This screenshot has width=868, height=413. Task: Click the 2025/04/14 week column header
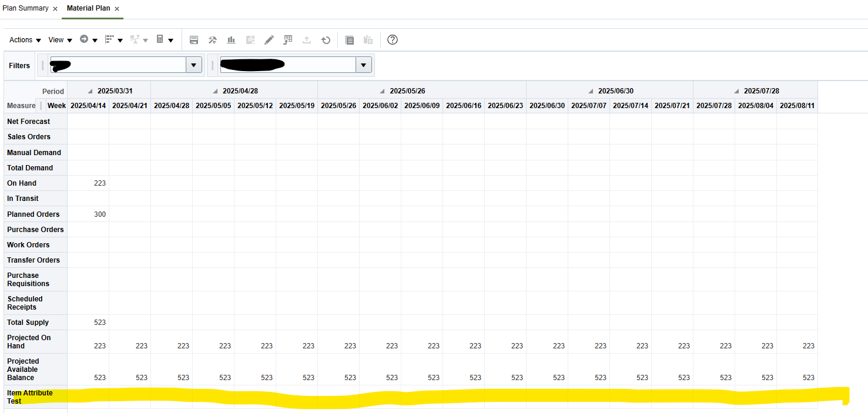tap(88, 106)
